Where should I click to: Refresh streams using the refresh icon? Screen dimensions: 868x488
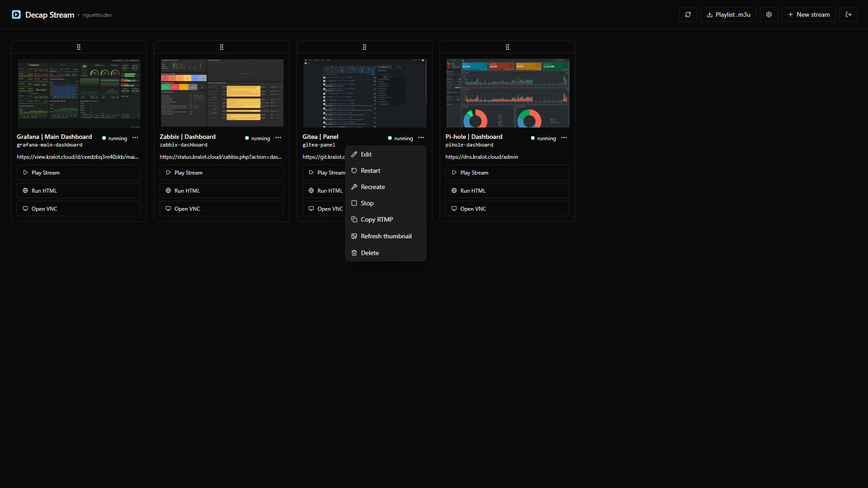pos(688,14)
